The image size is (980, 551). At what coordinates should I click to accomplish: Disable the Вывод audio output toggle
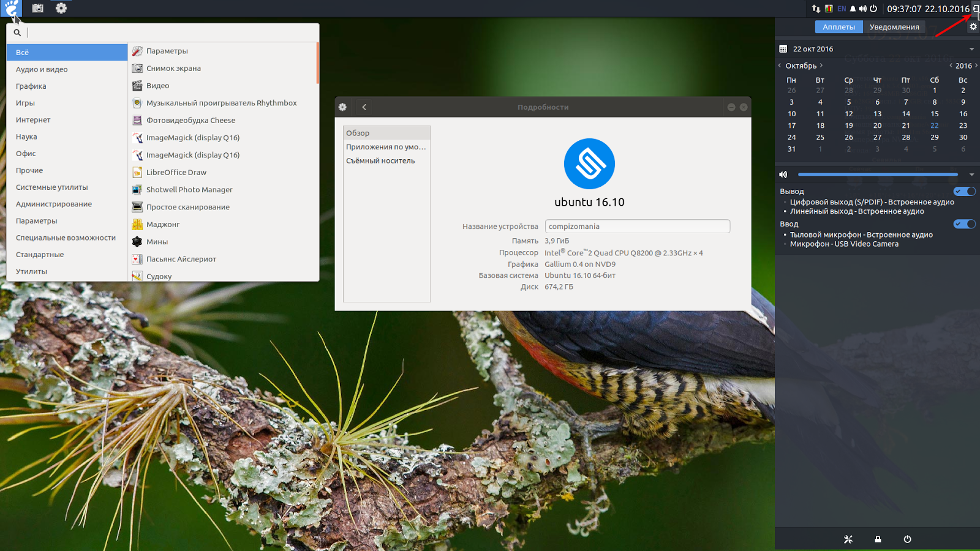tap(964, 191)
